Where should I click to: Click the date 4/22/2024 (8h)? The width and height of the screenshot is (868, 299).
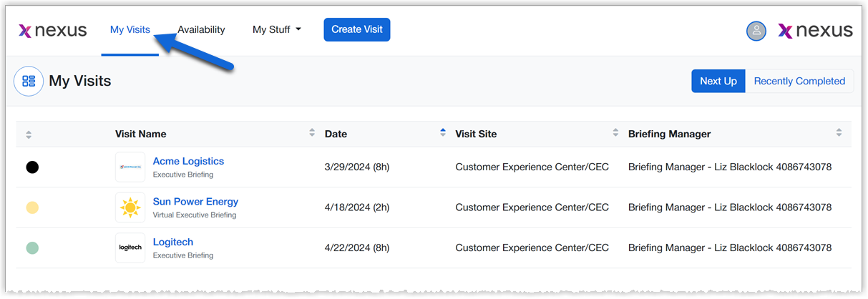click(357, 248)
